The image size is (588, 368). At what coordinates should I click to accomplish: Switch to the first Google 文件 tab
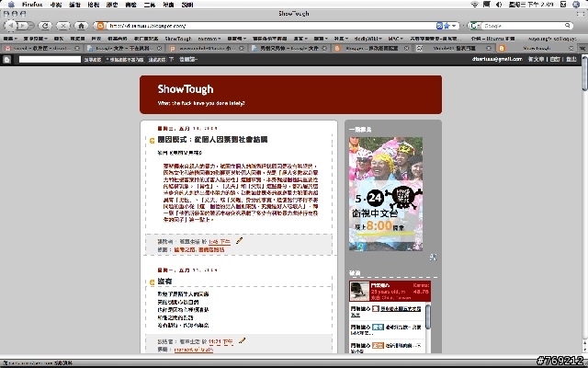tap(124, 48)
